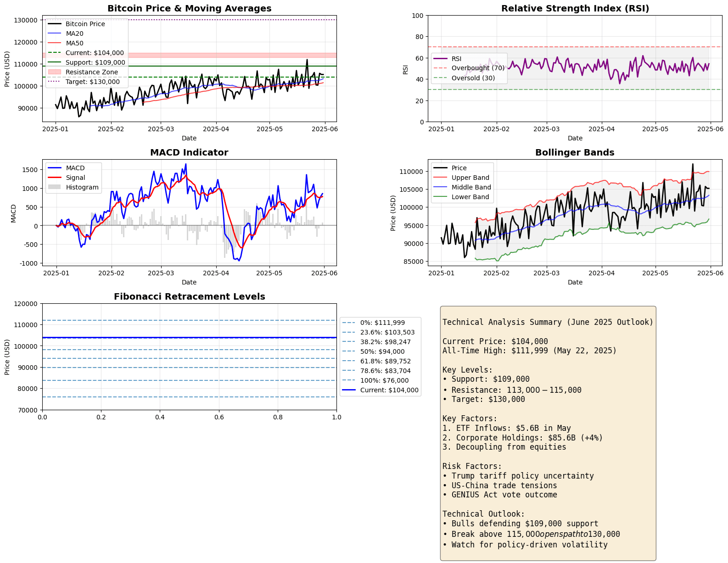
Task: Click 'Lower Band' in Bollinger legend
Action: pos(470,197)
